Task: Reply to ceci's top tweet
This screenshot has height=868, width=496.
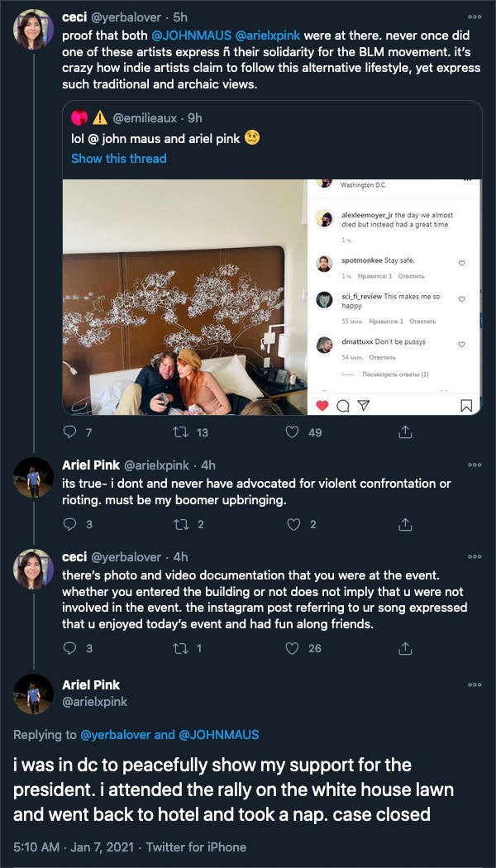Action: (x=69, y=432)
